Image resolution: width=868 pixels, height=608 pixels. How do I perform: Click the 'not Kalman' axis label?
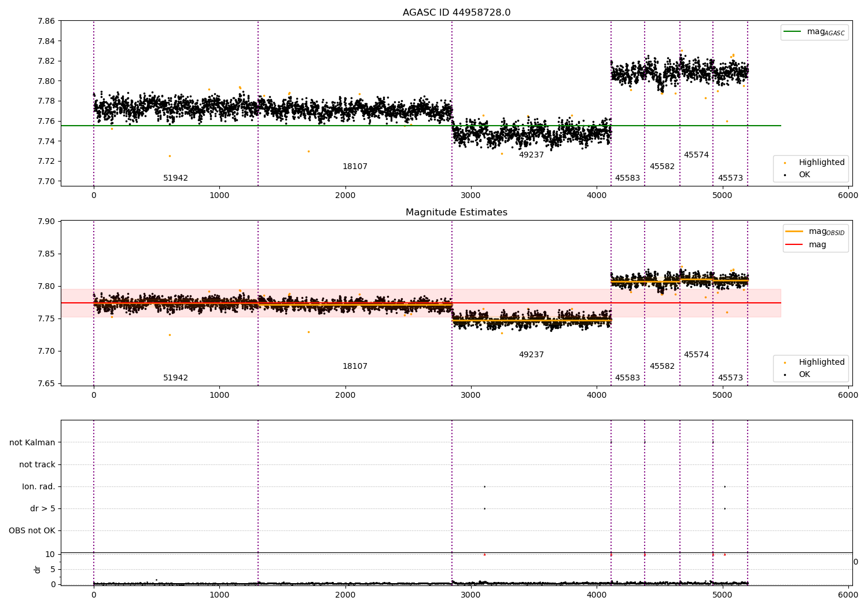(32, 442)
